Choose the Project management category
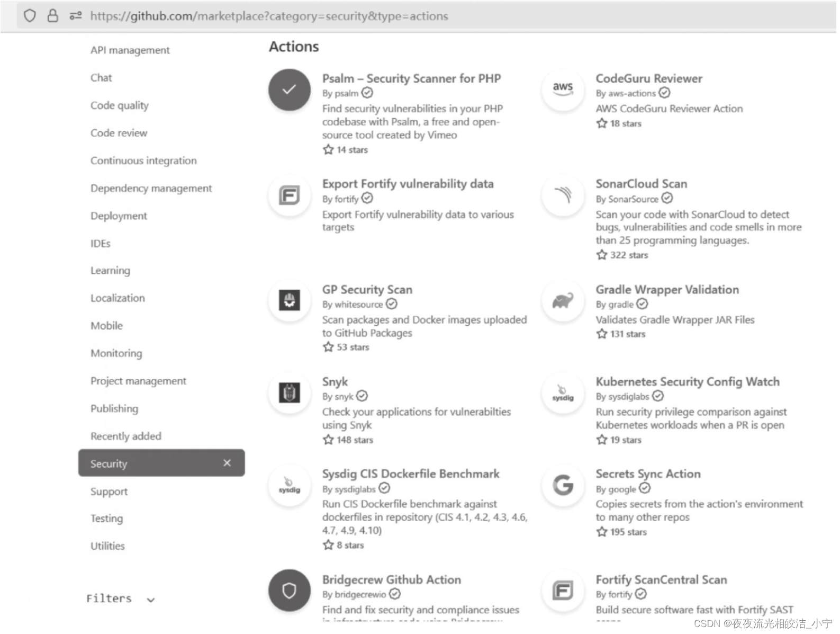The height and width of the screenshot is (634, 840). pyautogui.click(x=139, y=381)
